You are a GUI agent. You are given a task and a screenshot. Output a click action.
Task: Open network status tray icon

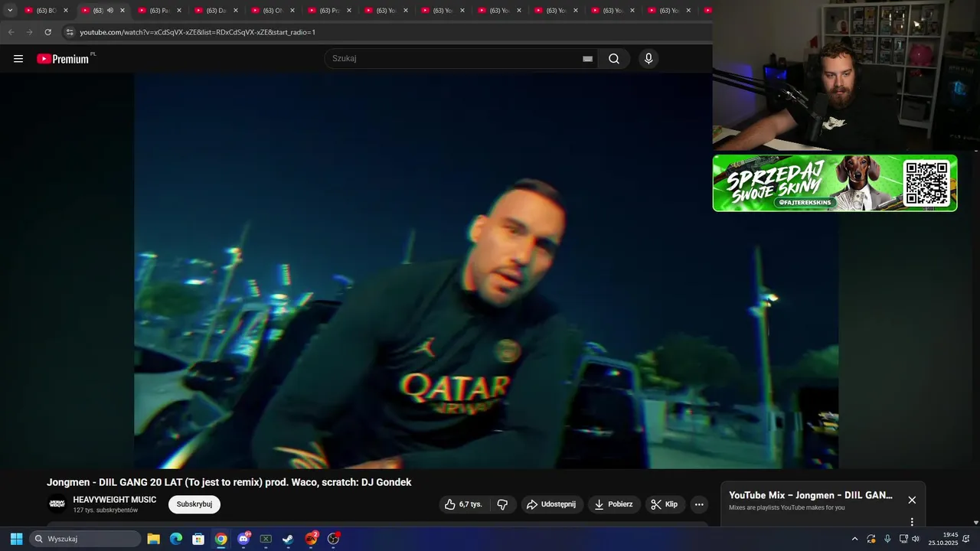[x=903, y=539]
